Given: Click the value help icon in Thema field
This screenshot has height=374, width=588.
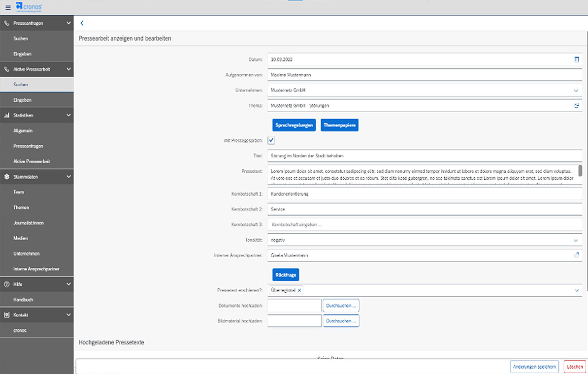Looking at the screenshot, I should [576, 106].
